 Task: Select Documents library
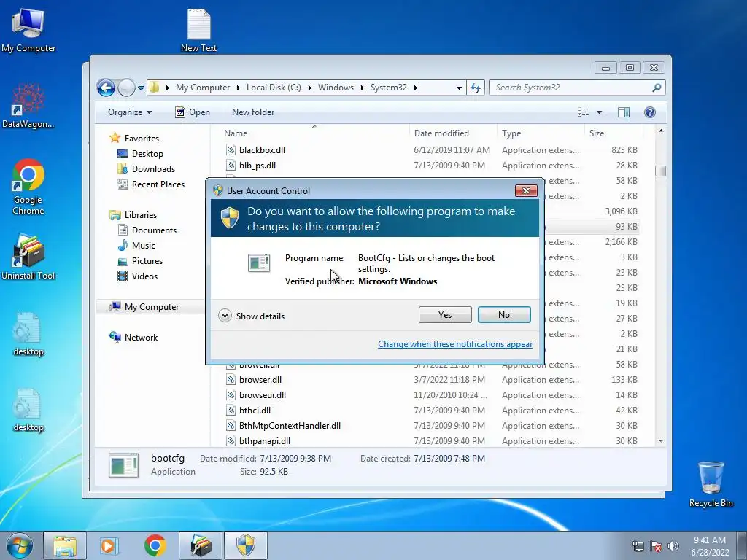[x=147, y=230]
